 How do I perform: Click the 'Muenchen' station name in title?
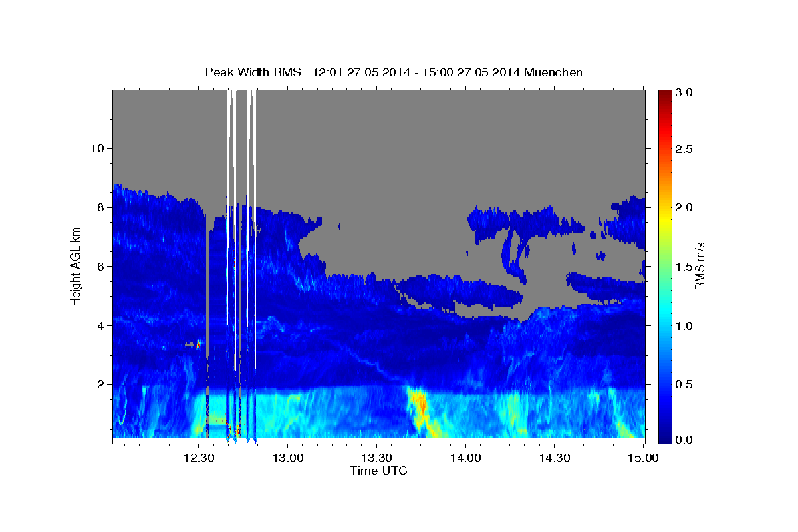553,72
